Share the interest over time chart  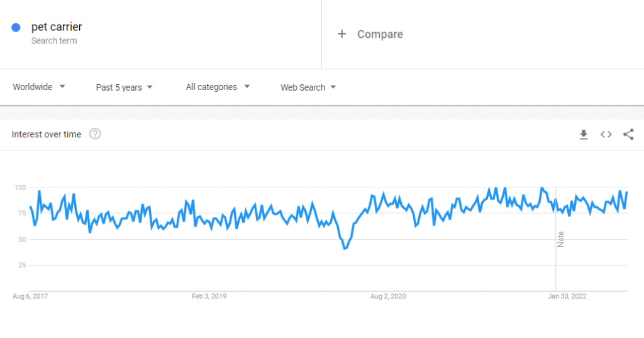(x=628, y=134)
